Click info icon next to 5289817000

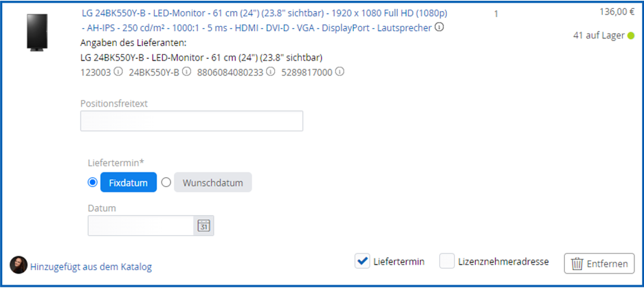coord(340,71)
